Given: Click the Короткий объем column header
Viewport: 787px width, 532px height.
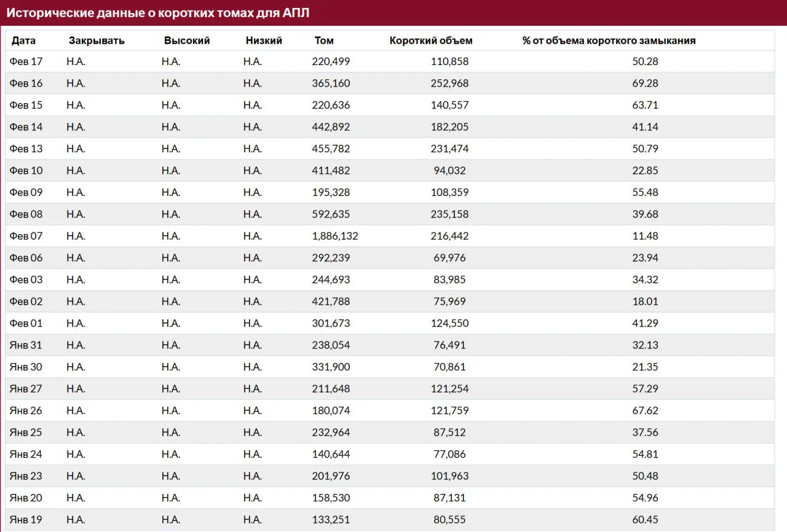Looking at the screenshot, I should (x=431, y=41).
